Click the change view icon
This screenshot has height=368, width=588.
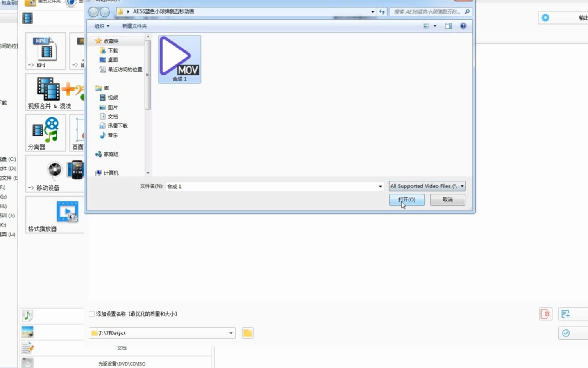pos(426,26)
